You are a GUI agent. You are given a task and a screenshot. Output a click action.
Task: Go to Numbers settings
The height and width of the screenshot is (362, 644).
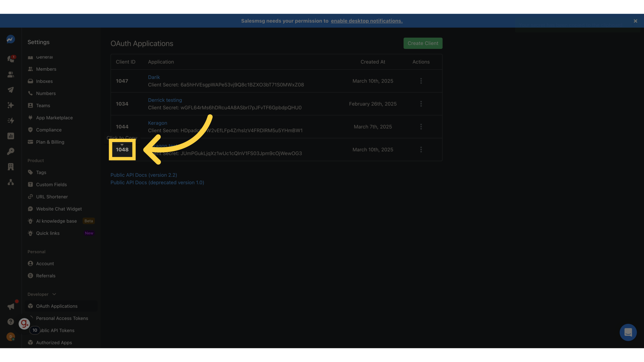pyautogui.click(x=46, y=94)
